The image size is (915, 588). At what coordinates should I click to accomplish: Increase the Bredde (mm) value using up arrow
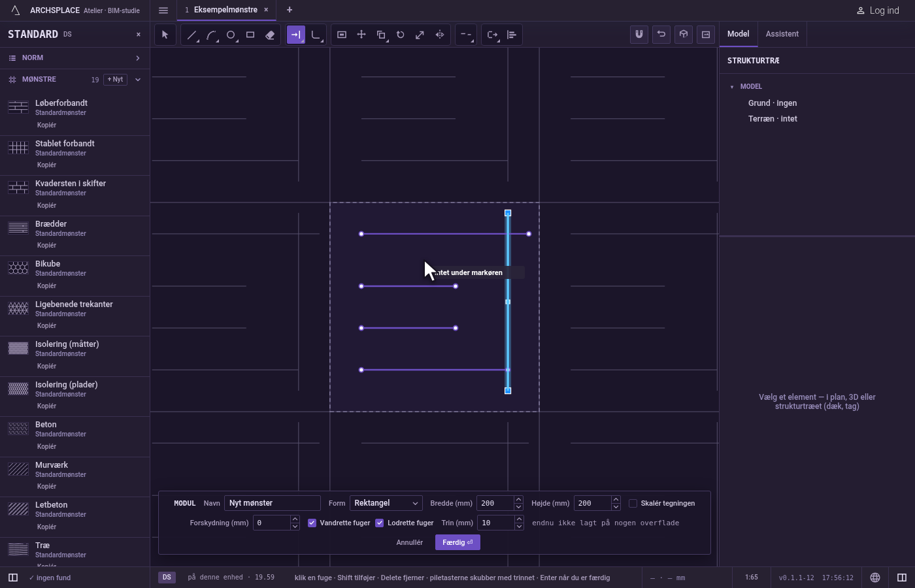[x=518, y=500]
